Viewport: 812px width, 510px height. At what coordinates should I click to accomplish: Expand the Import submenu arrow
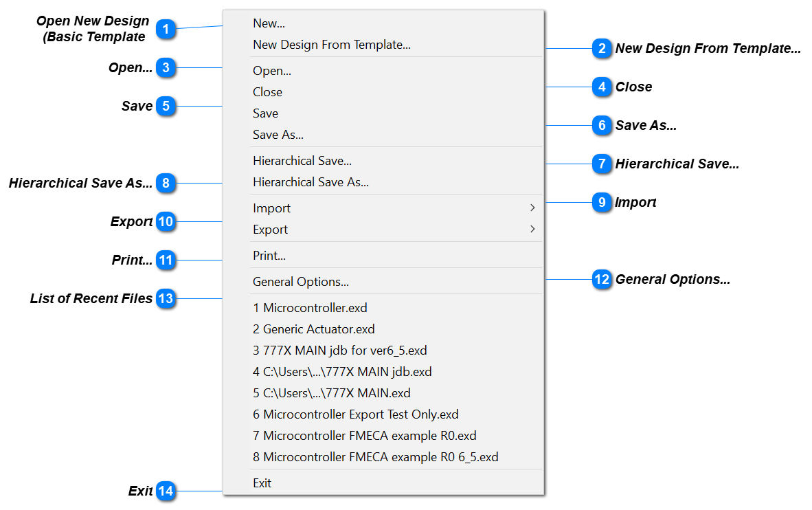click(x=532, y=208)
